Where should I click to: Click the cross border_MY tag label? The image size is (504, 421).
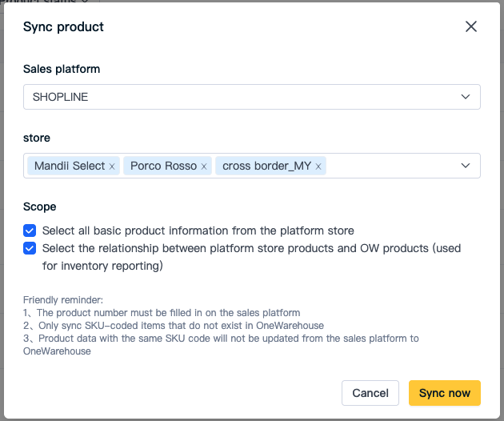click(x=266, y=166)
